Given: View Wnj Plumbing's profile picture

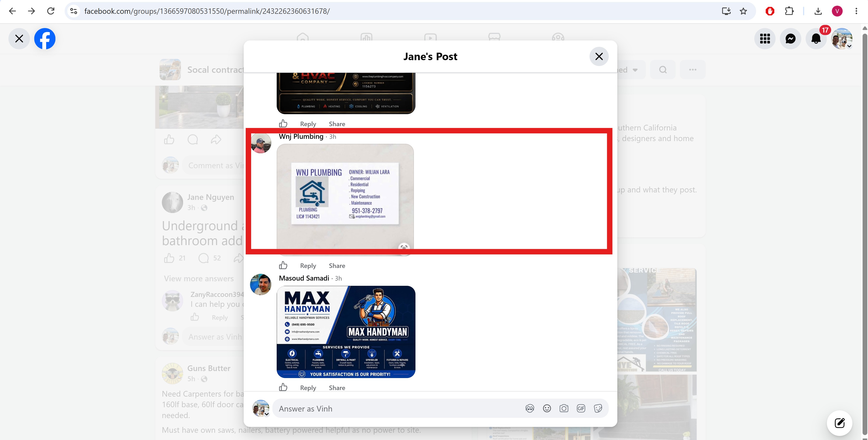Looking at the screenshot, I should pos(261,143).
